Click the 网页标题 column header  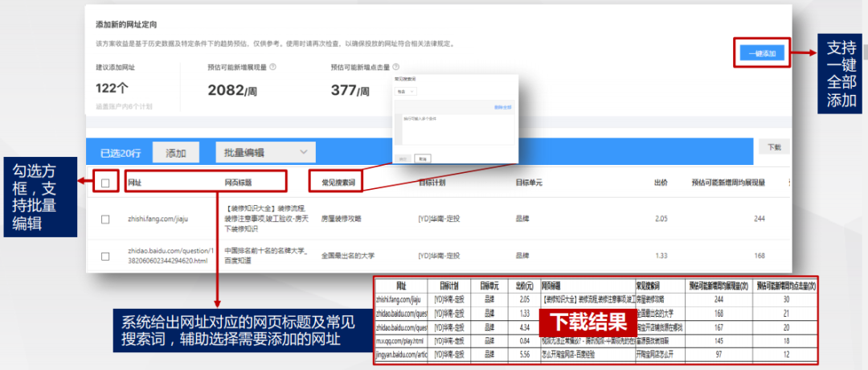238,183
